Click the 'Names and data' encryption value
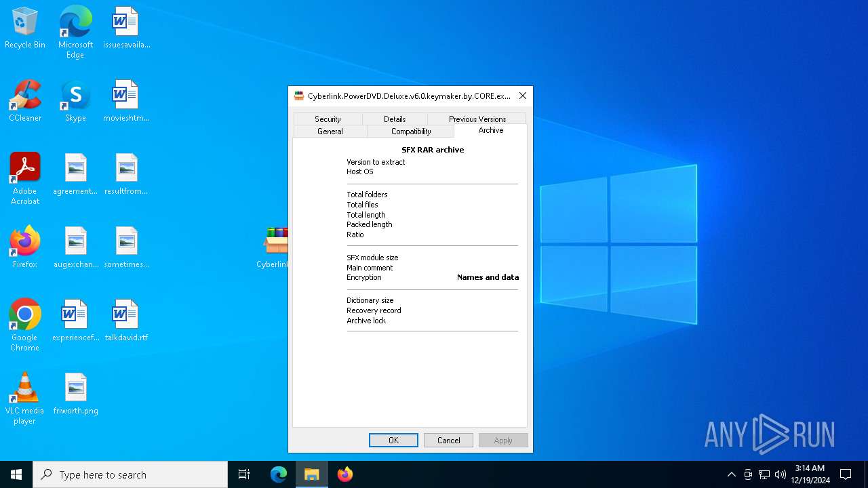 point(488,277)
